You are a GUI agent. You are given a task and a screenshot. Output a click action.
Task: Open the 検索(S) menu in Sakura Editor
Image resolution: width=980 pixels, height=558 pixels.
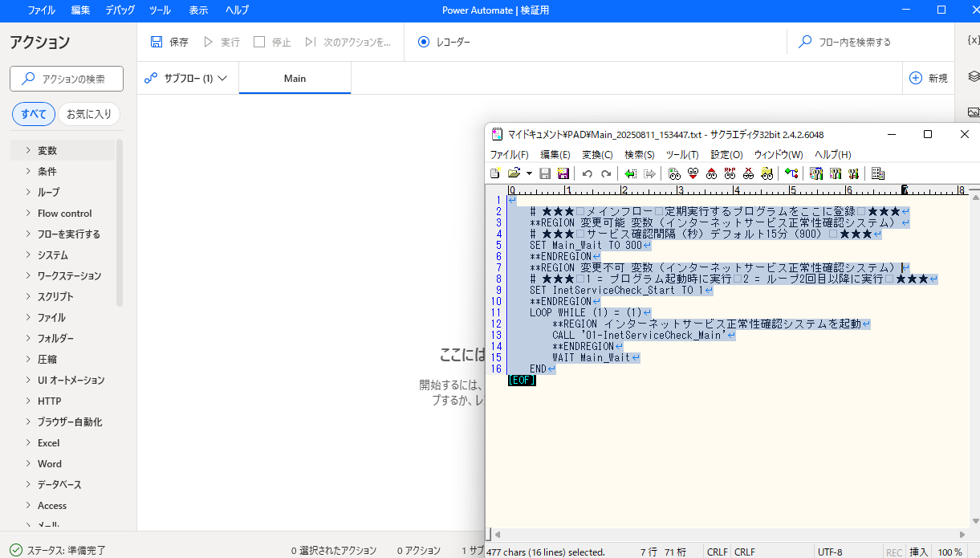click(640, 154)
